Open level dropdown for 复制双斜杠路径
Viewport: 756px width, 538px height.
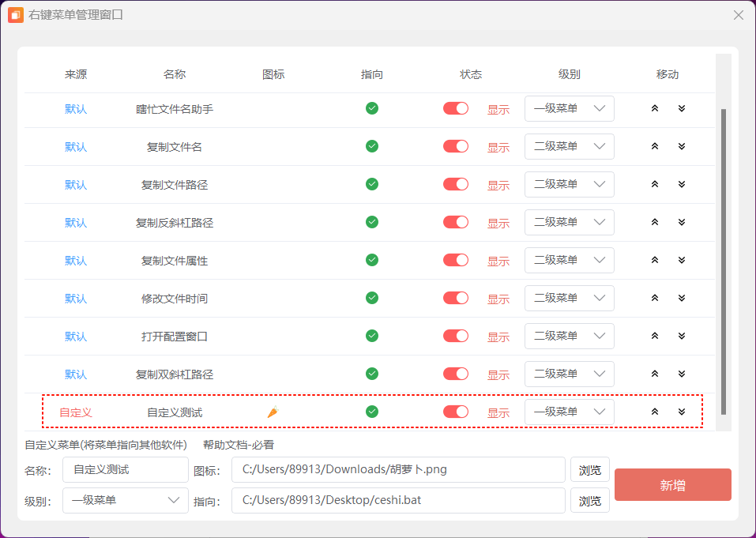click(x=570, y=374)
